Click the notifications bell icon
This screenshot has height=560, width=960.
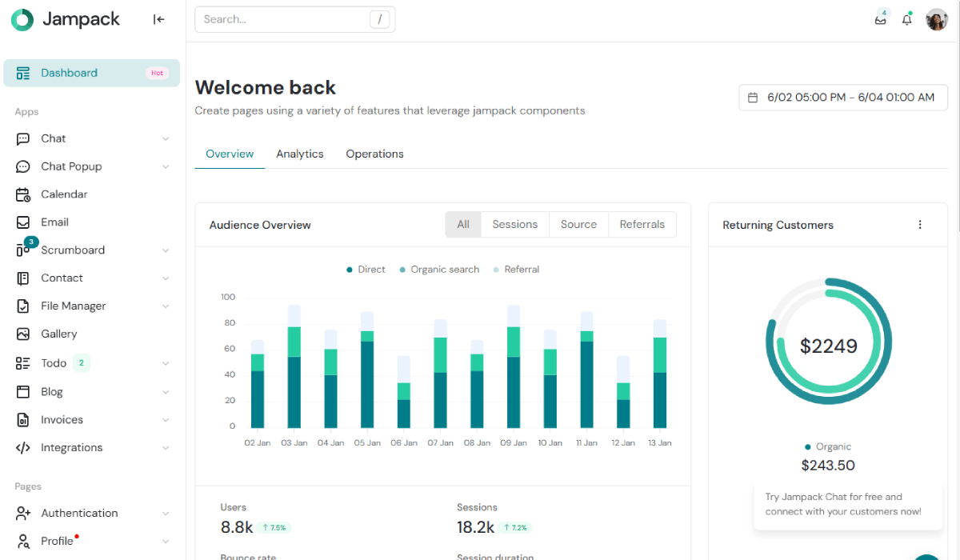pyautogui.click(x=906, y=20)
